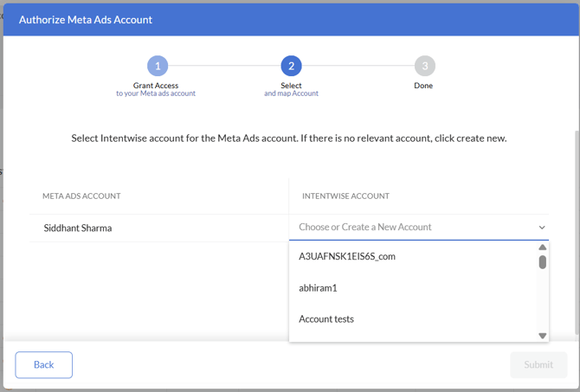Image resolution: width=580 pixels, height=392 pixels.
Task: Click the dropdown list scroll down arrow
Action: coord(543,336)
